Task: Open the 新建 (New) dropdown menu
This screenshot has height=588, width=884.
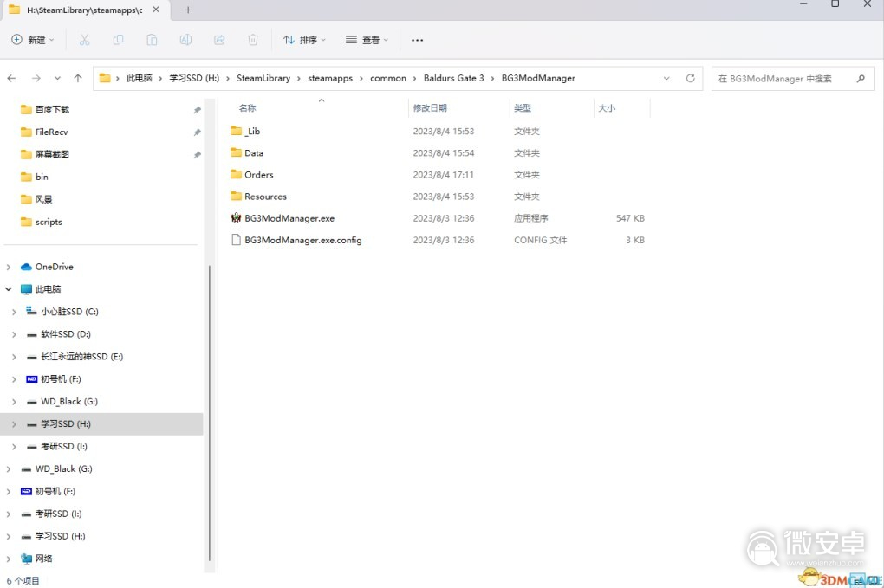Action: click(33, 40)
